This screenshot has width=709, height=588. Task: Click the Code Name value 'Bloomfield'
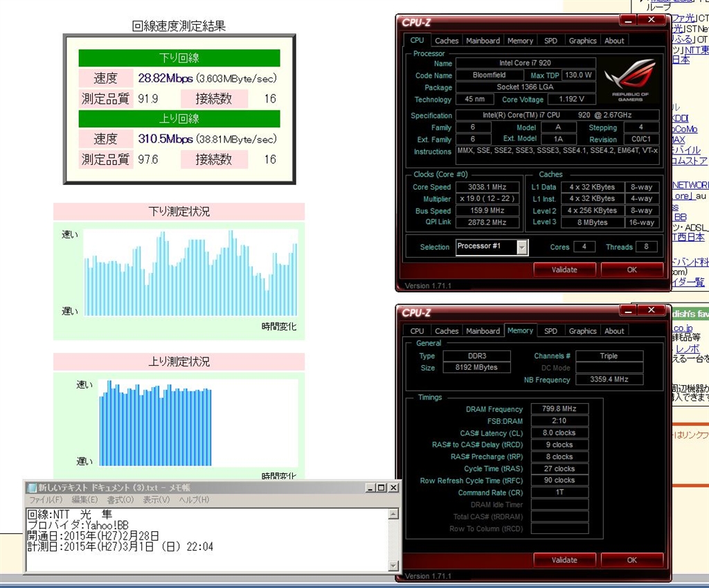489,75
